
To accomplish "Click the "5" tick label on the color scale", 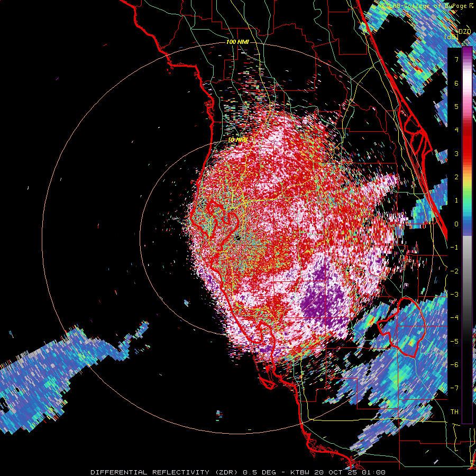I will click(x=456, y=106).
